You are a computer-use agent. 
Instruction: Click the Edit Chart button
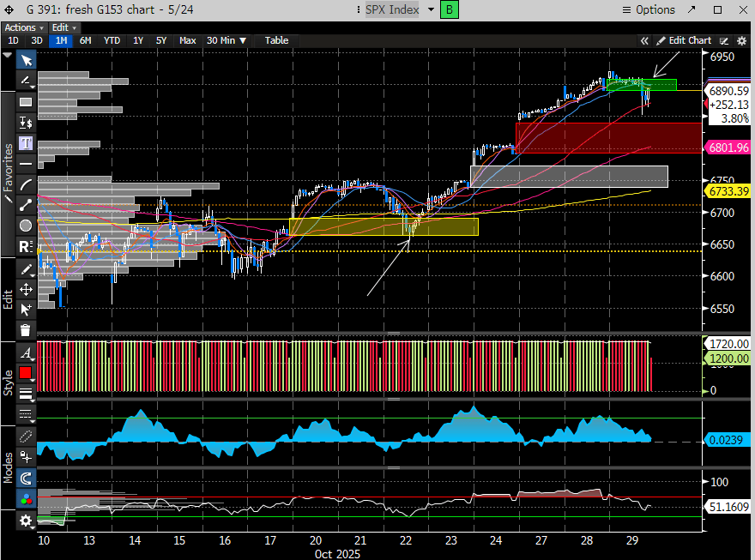(x=684, y=40)
